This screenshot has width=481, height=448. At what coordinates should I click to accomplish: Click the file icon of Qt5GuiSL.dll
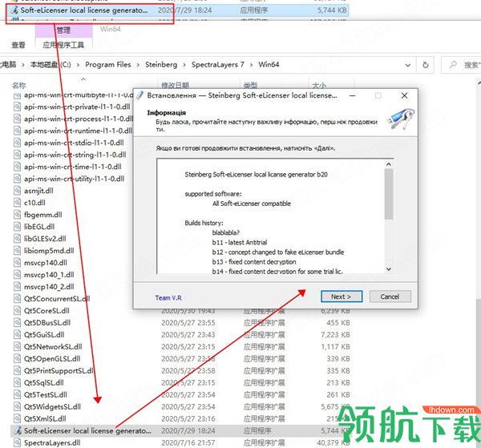17,334
